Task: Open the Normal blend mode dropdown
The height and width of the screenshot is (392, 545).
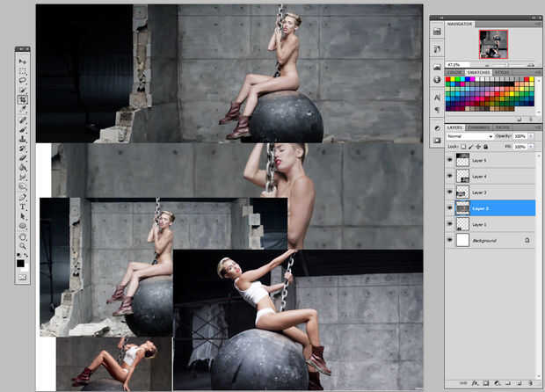Action: coord(470,136)
